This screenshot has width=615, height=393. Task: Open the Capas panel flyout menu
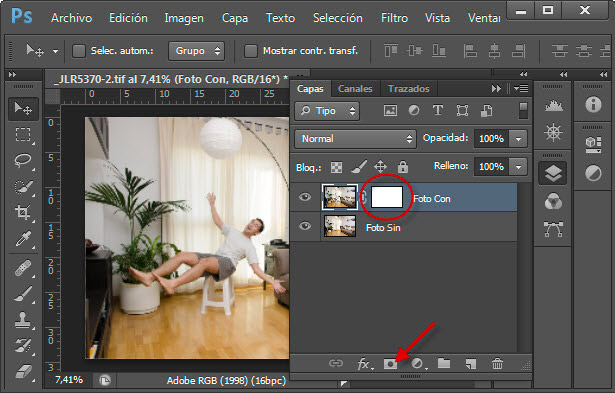(521, 89)
